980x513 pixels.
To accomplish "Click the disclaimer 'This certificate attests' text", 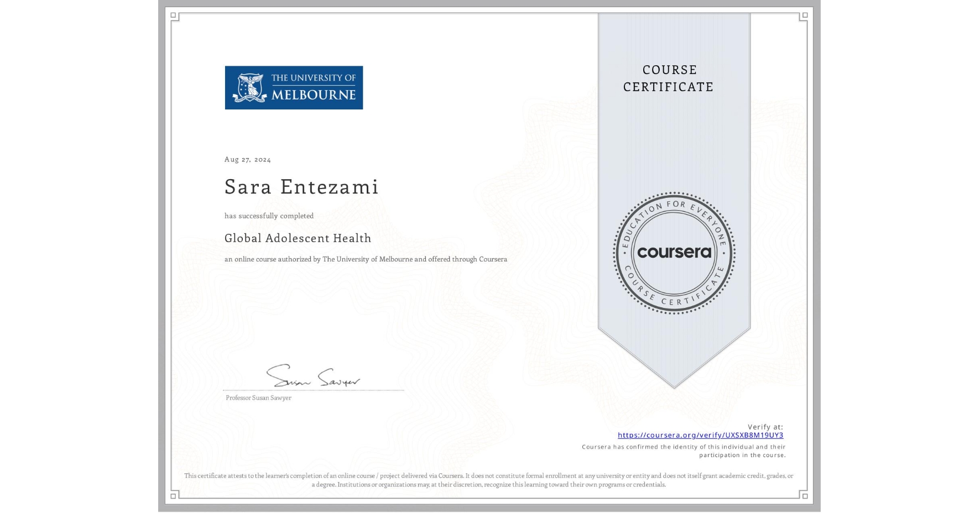I will click(489, 480).
